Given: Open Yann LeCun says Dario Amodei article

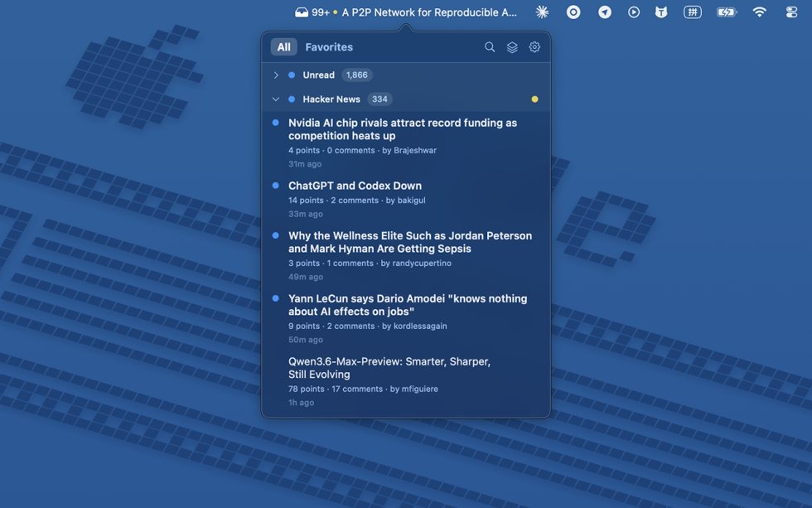Looking at the screenshot, I should pos(408,305).
